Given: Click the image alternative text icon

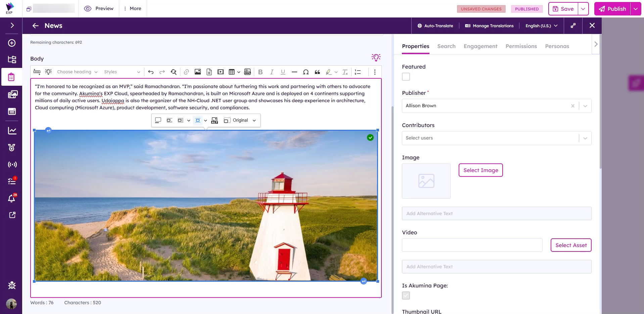Looking at the screenshot, I should tap(215, 120).
